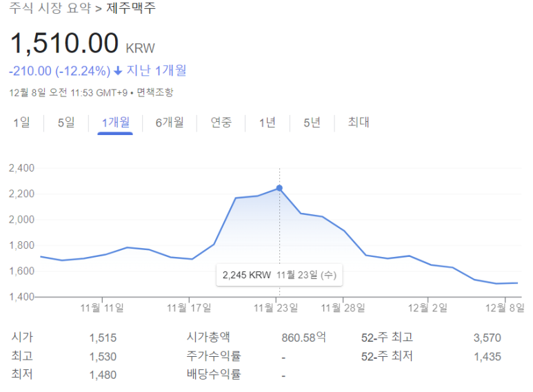Click the 배당수익률 label
The width and height of the screenshot is (533, 392).
(214, 374)
